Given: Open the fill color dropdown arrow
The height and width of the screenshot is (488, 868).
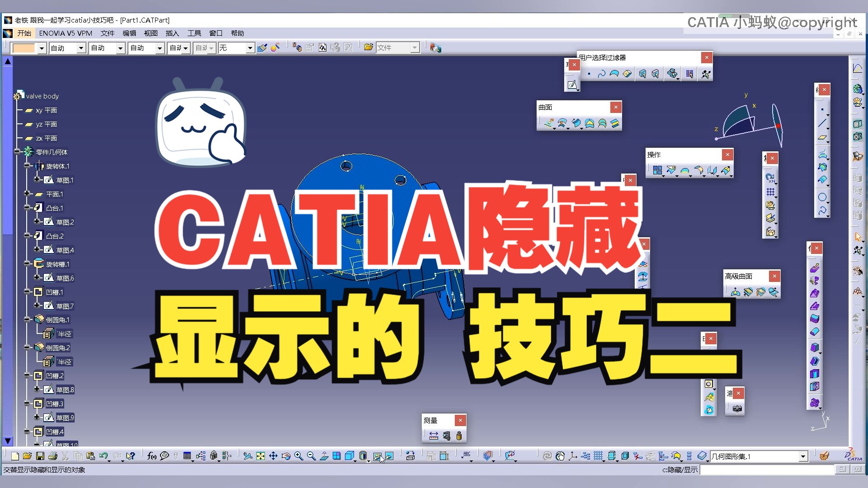Looking at the screenshot, I should [42, 48].
